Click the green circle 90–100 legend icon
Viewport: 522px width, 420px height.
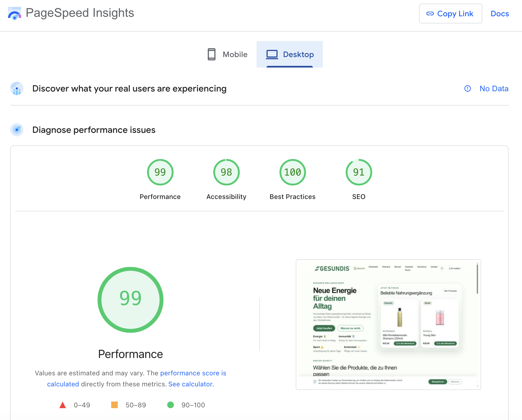(171, 405)
